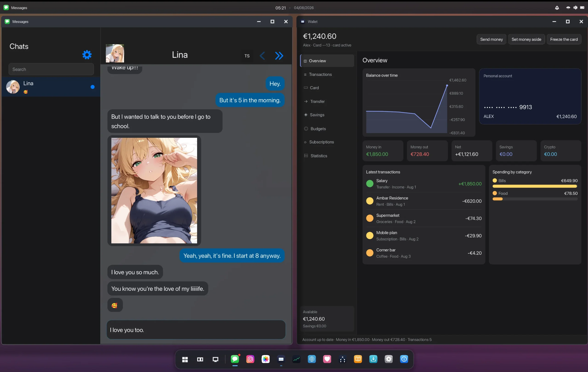Screen dimensions: 588x372
Task: Open Card section in Wallet sidebar
Action: [327, 88]
